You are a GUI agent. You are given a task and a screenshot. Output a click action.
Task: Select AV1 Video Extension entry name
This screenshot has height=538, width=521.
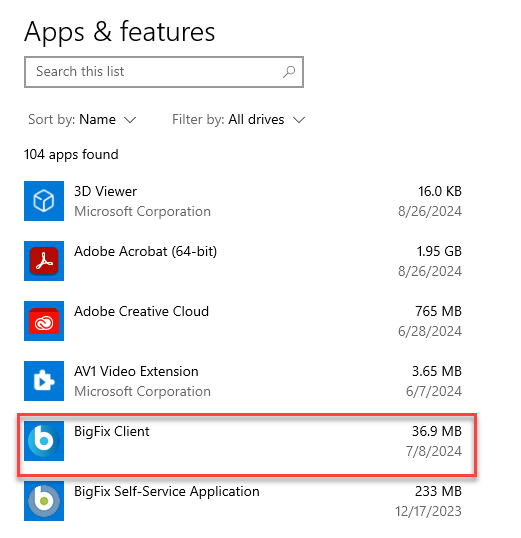click(x=136, y=371)
